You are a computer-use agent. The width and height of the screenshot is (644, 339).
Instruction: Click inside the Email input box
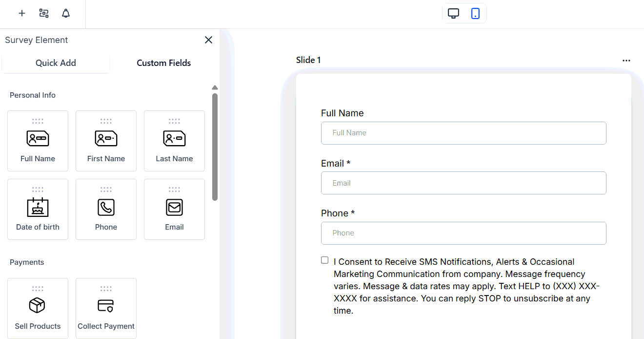pyautogui.click(x=463, y=183)
